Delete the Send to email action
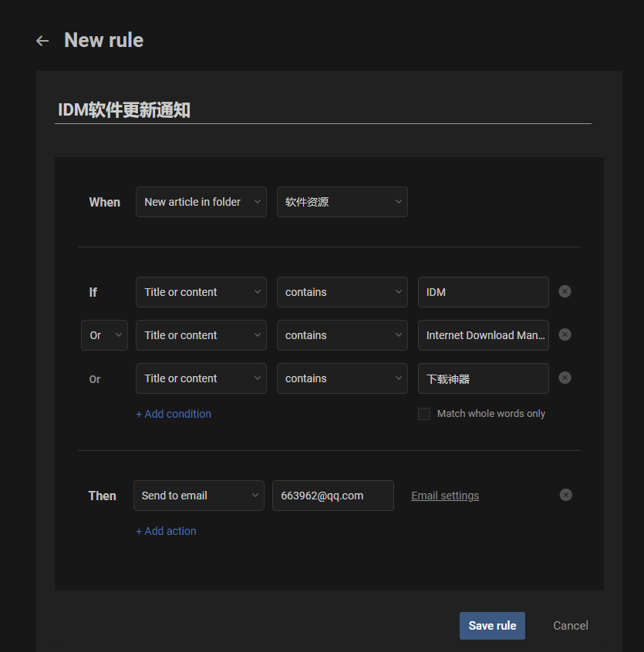Image resolution: width=644 pixels, height=652 pixels. (x=565, y=495)
